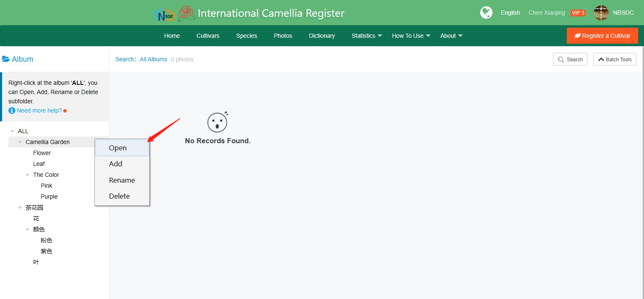Select the 紫色 album

(x=47, y=251)
